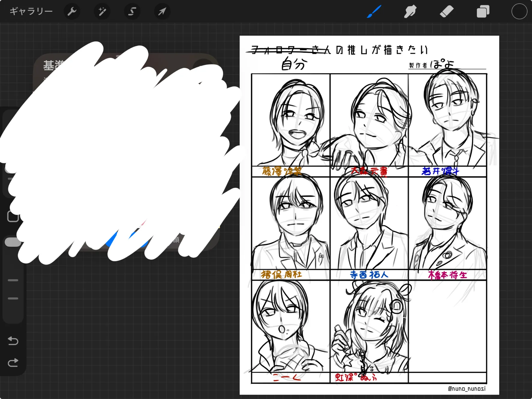This screenshot has width=532, height=399.
Task: Select the Eraser tool
Action: pyautogui.click(x=446, y=12)
